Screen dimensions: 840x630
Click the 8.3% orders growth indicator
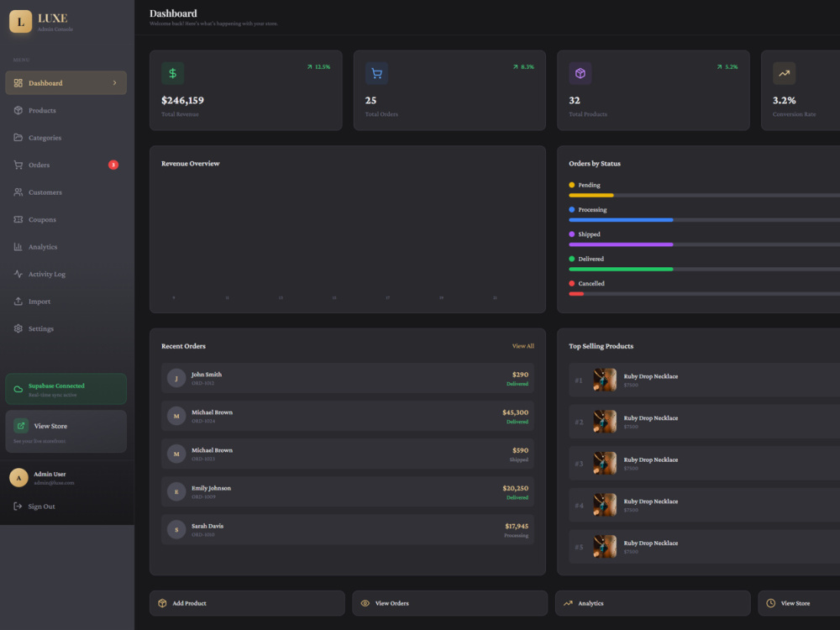[x=523, y=67]
